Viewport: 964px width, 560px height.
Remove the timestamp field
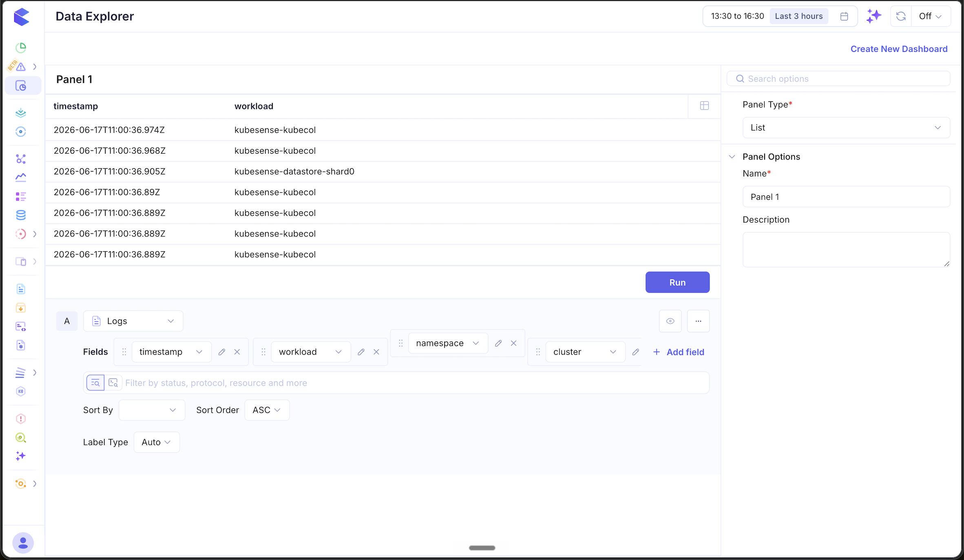point(237,352)
